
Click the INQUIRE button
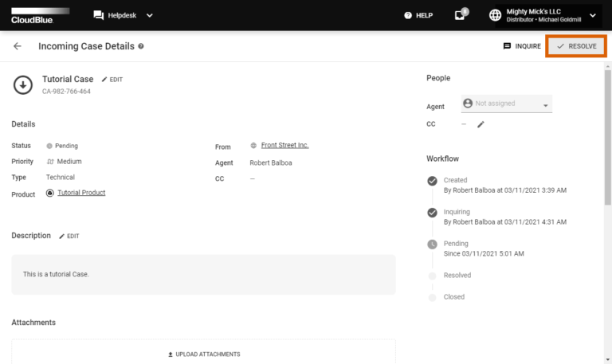(x=522, y=46)
